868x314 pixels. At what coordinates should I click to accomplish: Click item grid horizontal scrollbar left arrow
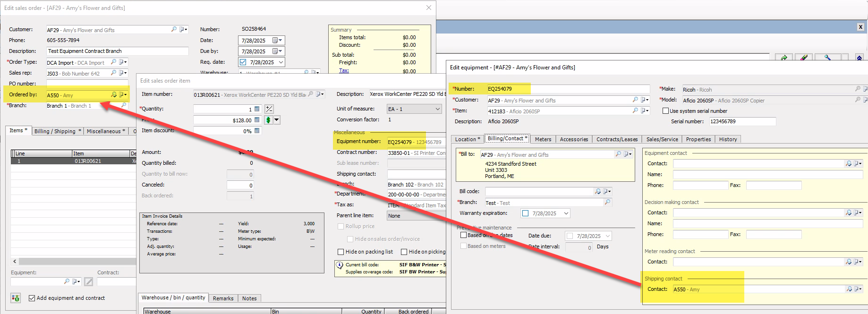(x=15, y=261)
